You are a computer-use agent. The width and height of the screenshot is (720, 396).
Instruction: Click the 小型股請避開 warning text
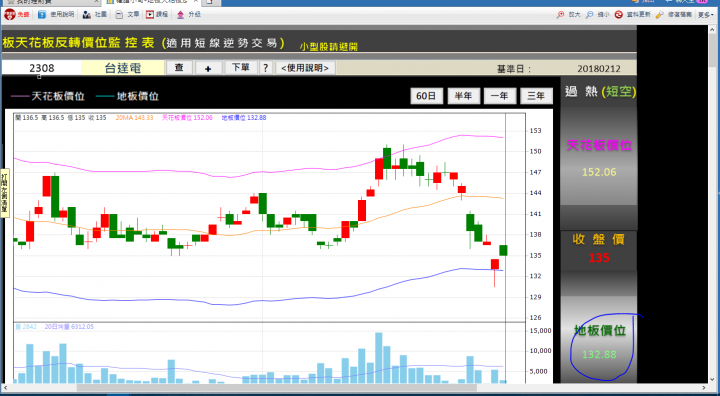tap(329, 46)
